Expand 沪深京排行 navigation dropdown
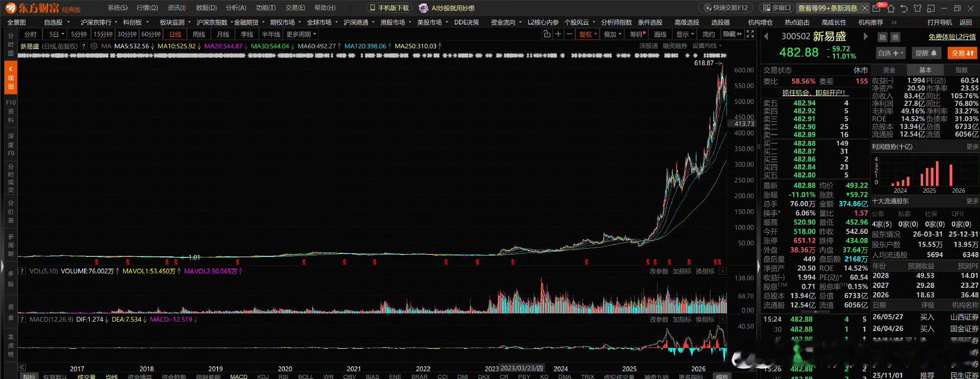This screenshot has height=379, width=980. [x=99, y=23]
